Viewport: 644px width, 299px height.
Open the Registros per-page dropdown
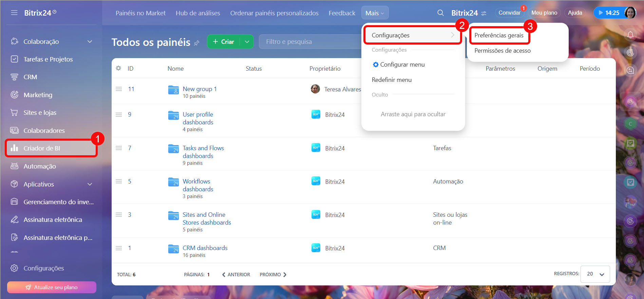[x=595, y=274]
